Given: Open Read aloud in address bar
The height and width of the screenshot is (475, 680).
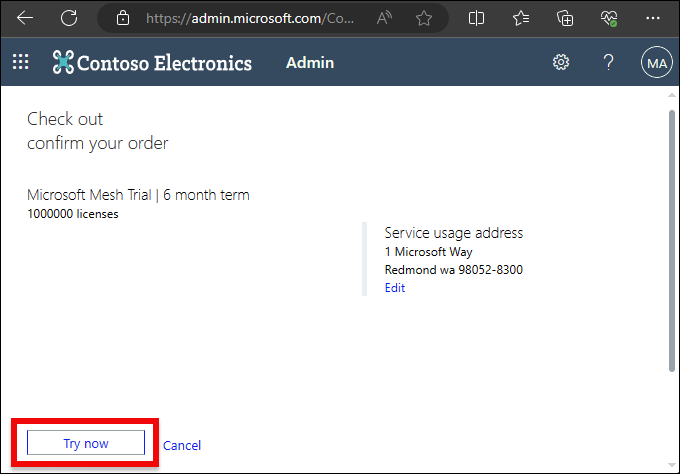Looking at the screenshot, I should coord(385,18).
